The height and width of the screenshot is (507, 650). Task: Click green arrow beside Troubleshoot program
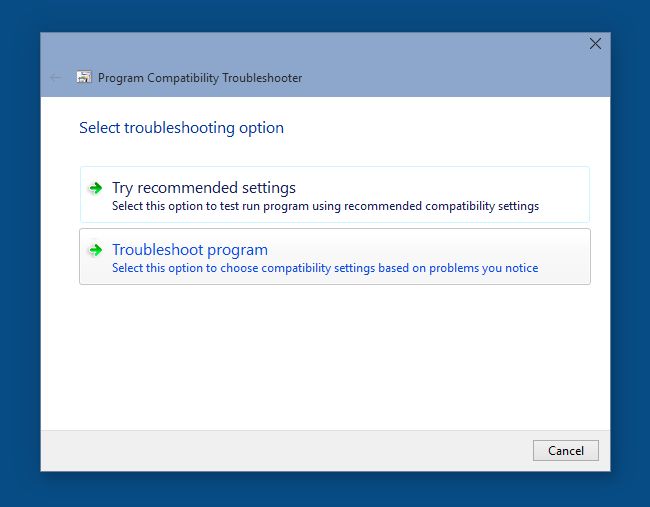tap(96, 250)
